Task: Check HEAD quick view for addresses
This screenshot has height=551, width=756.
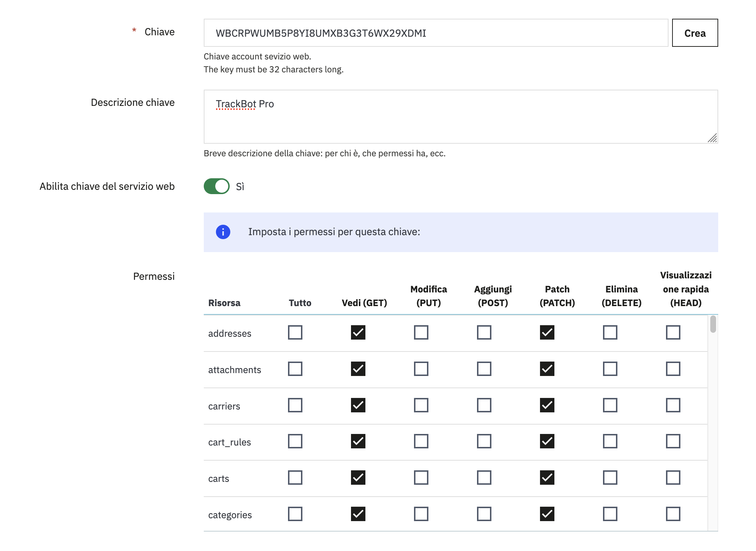Action: pyautogui.click(x=673, y=332)
